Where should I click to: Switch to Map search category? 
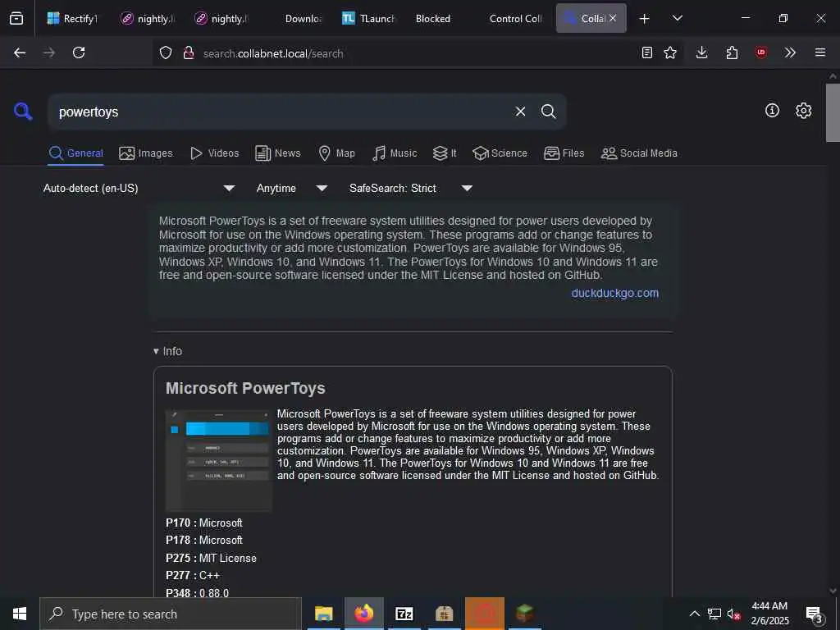[336, 153]
